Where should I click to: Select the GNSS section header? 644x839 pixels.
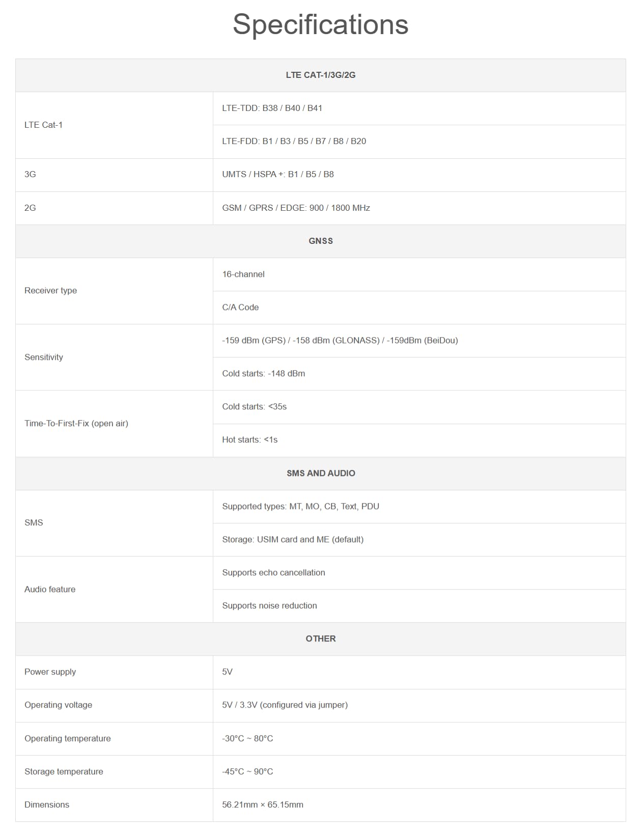click(321, 241)
